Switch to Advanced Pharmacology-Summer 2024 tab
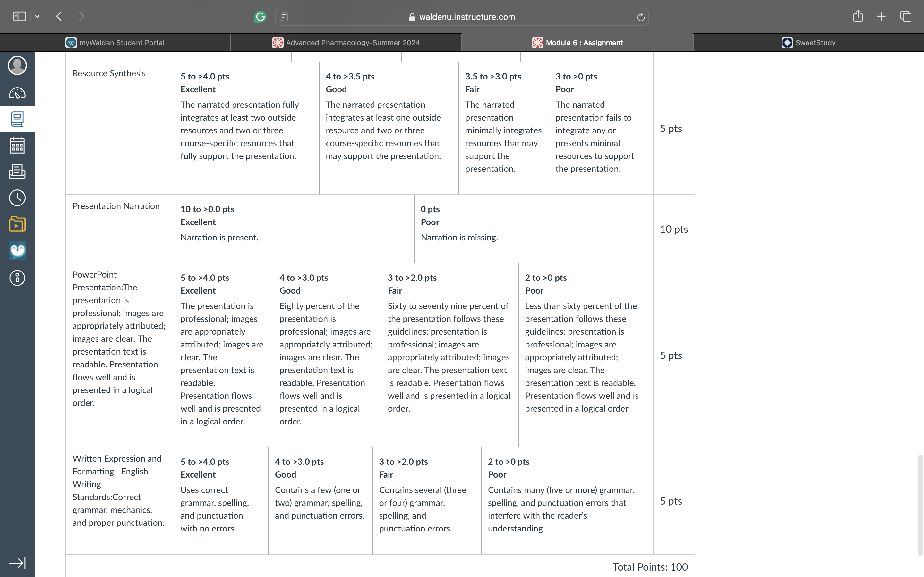 (x=346, y=42)
